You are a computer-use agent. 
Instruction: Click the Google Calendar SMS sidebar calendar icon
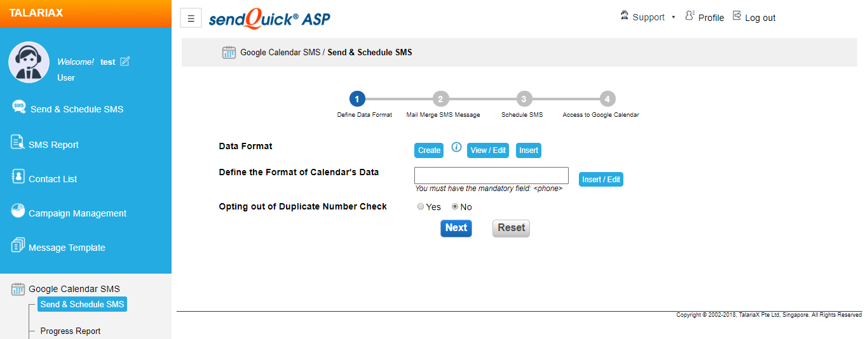pyautogui.click(x=18, y=289)
